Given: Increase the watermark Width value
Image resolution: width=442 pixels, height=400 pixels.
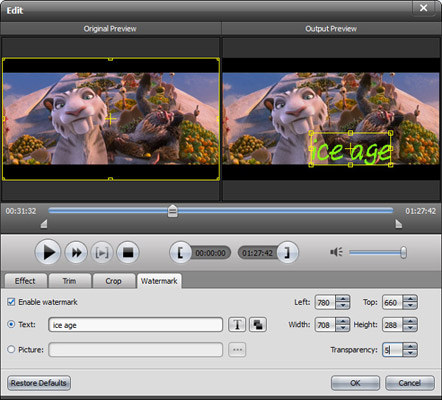Looking at the screenshot, I should pyautogui.click(x=343, y=321).
